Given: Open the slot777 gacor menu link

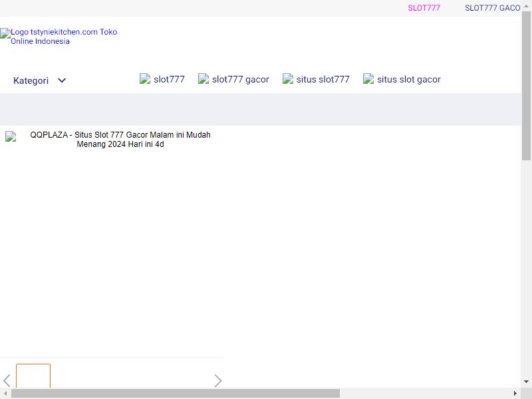Looking at the screenshot, I should (x=240, y=79).
